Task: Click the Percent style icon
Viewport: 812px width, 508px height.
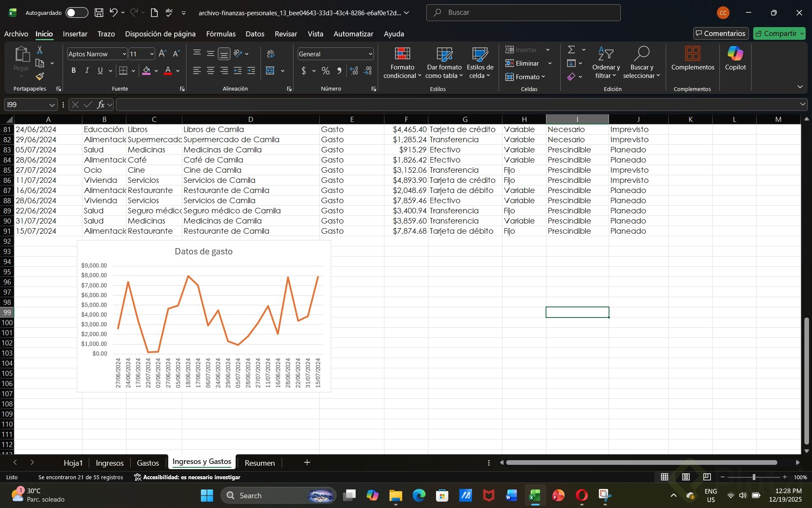Action: pos(325,71)
